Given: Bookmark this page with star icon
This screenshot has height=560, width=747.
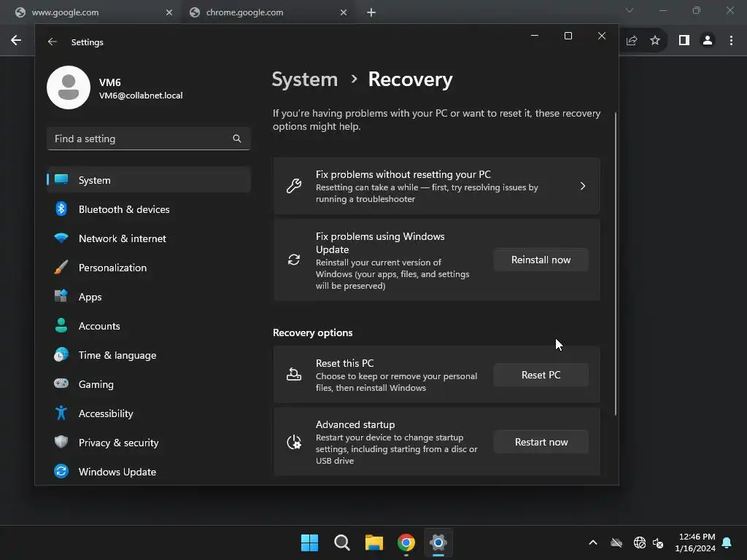Looking at the screenshot, I should pyautogui.click(x=655, y=41).
